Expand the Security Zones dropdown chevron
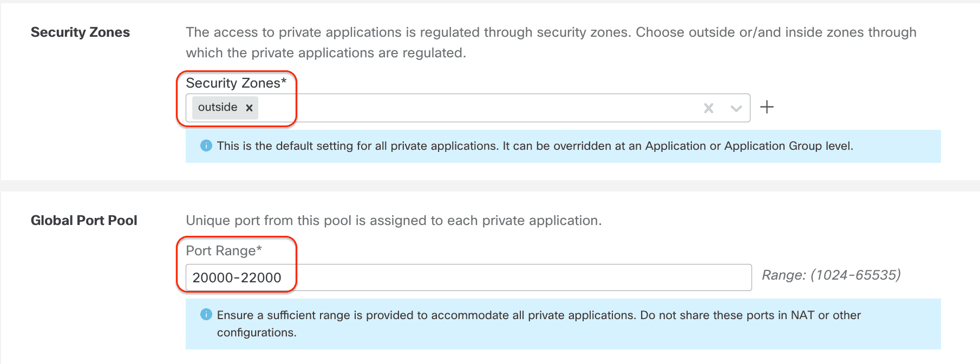Image resolution: width=980 pixels, height=364 pixels. [736, 108]
